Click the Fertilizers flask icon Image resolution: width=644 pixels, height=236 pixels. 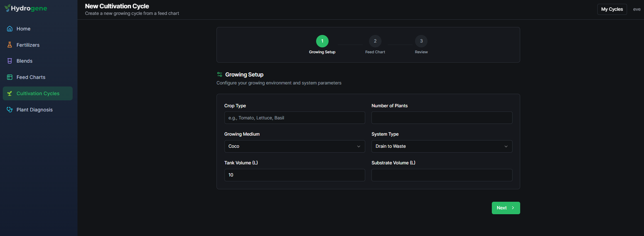pyautogui.click(x=10, y=45)
